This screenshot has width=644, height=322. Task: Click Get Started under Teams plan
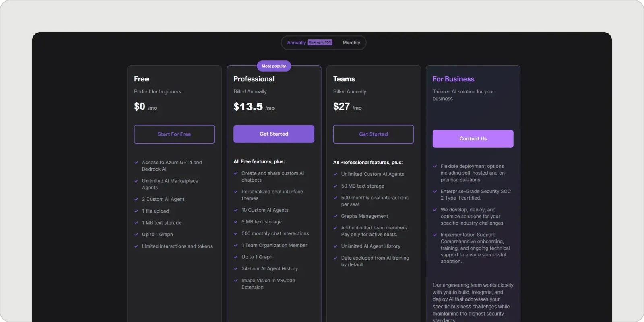373,134
